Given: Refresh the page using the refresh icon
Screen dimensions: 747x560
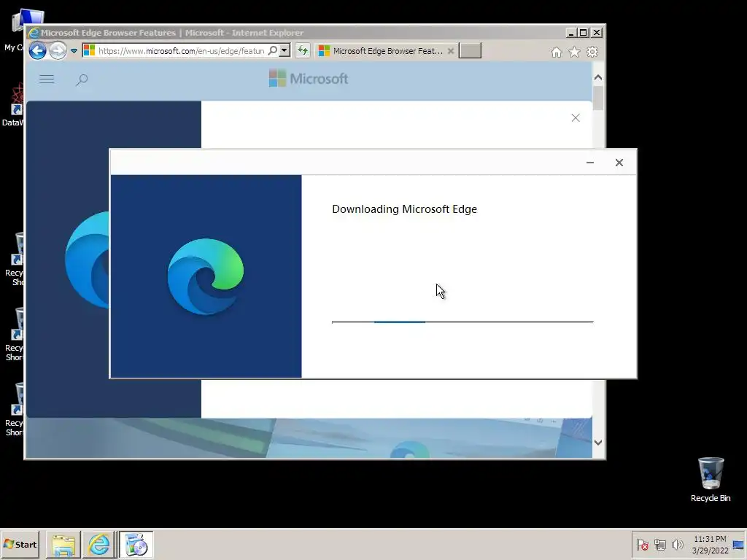Looking at the screenshot, I should click(303, 50).
